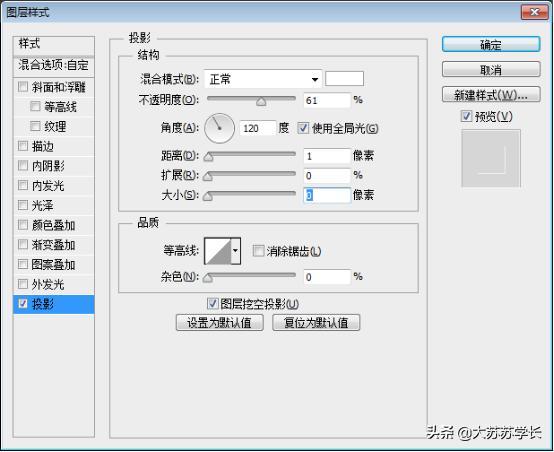554x452 pixels.
Task: Enable 消除锯齿 checkbox
Action: [x=258, y=251]
